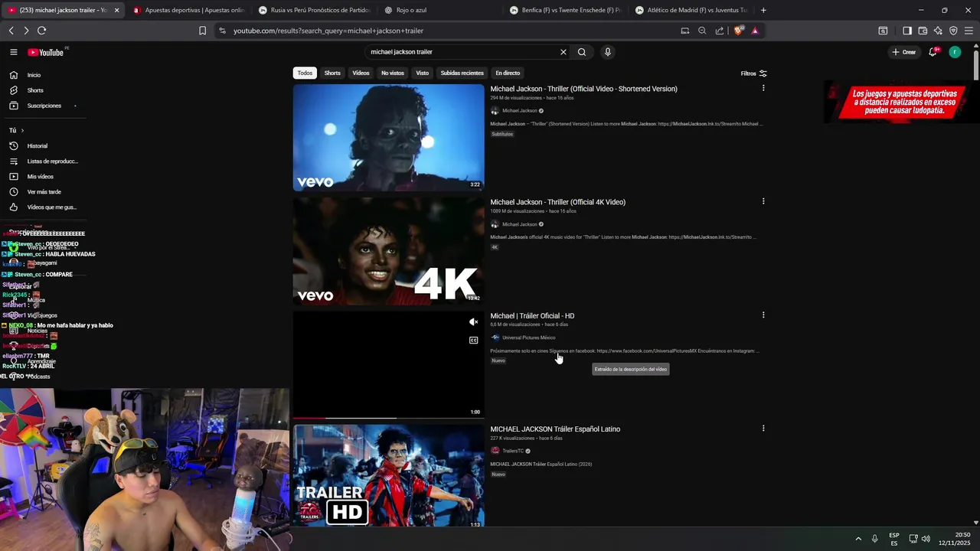The height and width of the screenshot is (551, 980).
Task: Switch to the Apuestas deportivas browser tab
Action: pos(188,10)
